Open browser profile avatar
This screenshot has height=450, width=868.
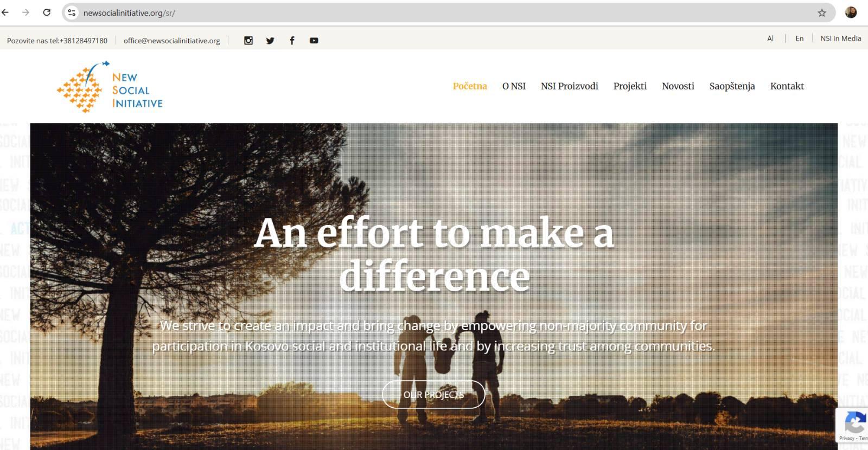pos(851,12)
